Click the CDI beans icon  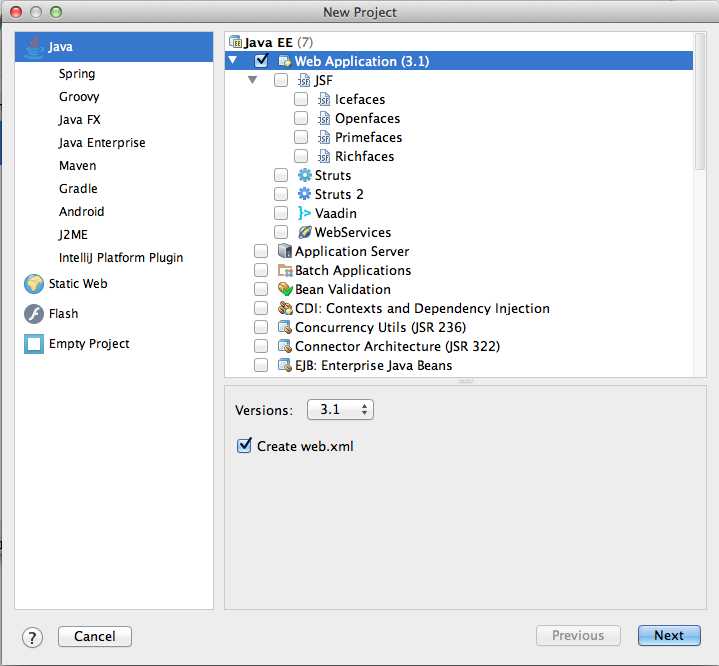(285, 308)
